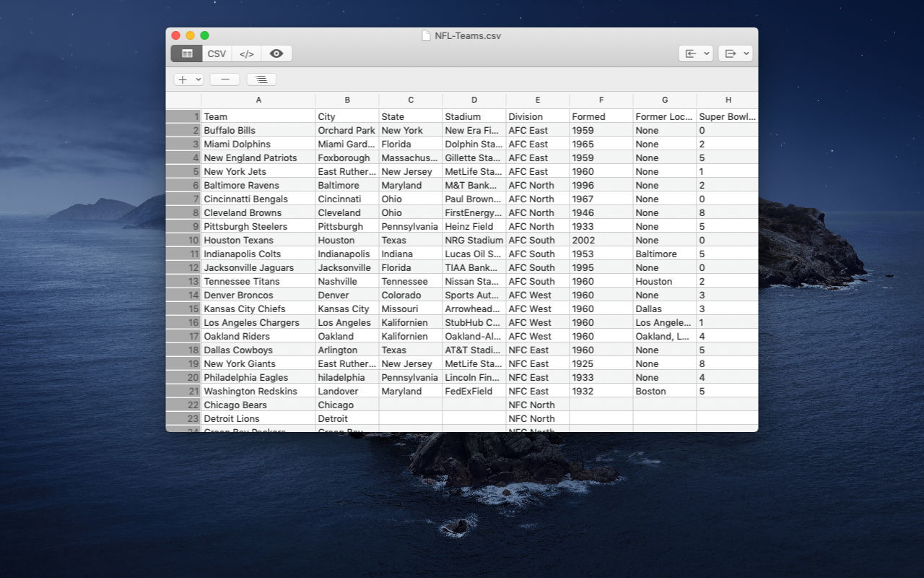This screenshot has height=578, width=924.
Task: Open the code markup view
Action: (247, 53)
